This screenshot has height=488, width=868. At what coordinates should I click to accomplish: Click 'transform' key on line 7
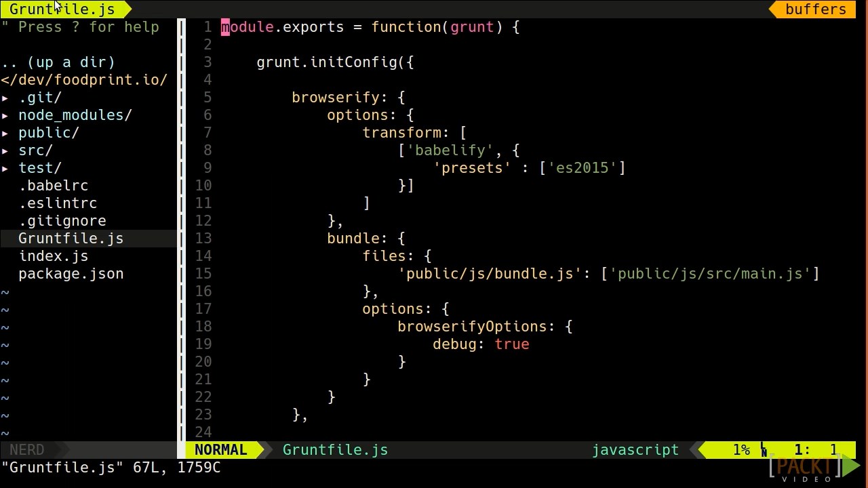click(x=402, y=133)
